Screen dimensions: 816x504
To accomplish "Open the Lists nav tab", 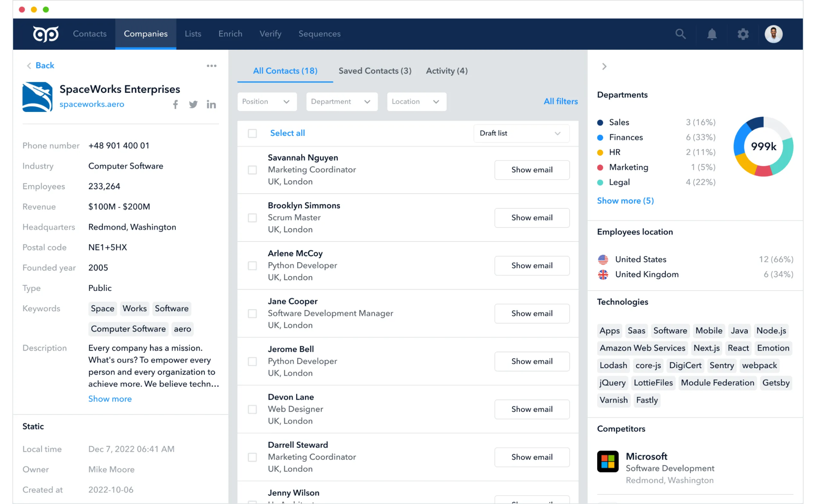I will [193, 34].
